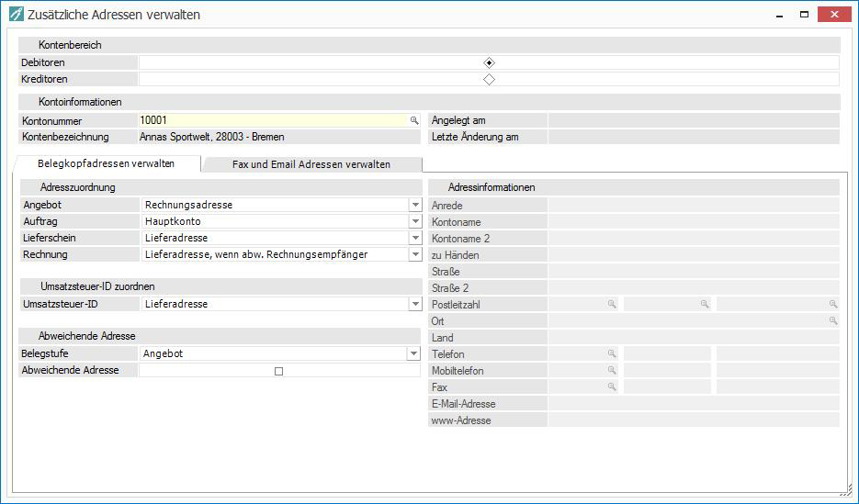Select the Kreditoren radio option
The width and height of the screenshot is (859, 504).
coord(489,79)
